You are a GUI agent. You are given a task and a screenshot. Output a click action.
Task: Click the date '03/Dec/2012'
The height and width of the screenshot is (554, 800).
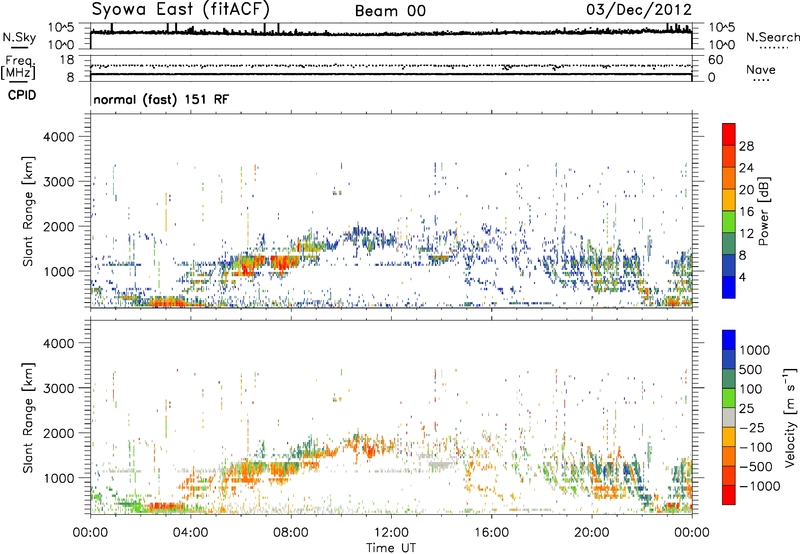(x=639, y=10)
